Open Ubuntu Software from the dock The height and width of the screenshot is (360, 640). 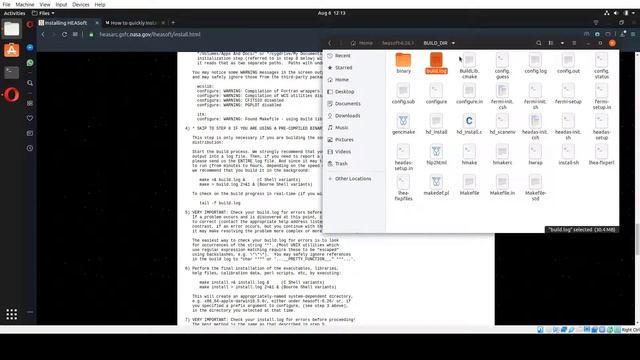point(11,51)
